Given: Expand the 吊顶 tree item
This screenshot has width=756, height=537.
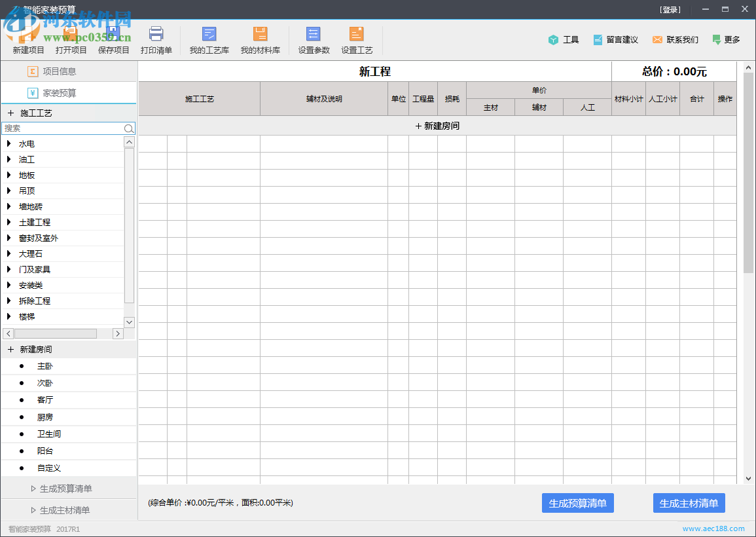Looking at the screenshot, I should coord(26,191).
